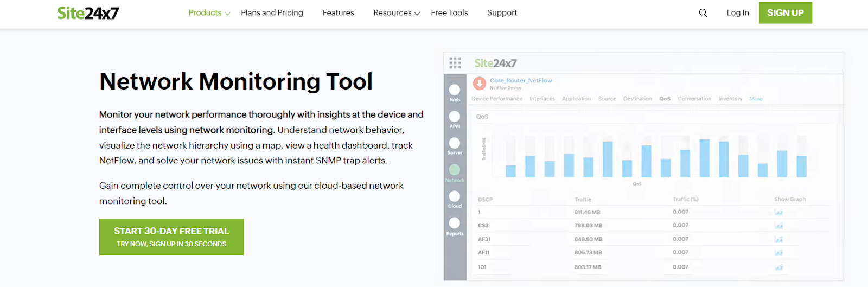Open the More tab dropdown
This screenshot has width=868, height=287.
[756, 99]
